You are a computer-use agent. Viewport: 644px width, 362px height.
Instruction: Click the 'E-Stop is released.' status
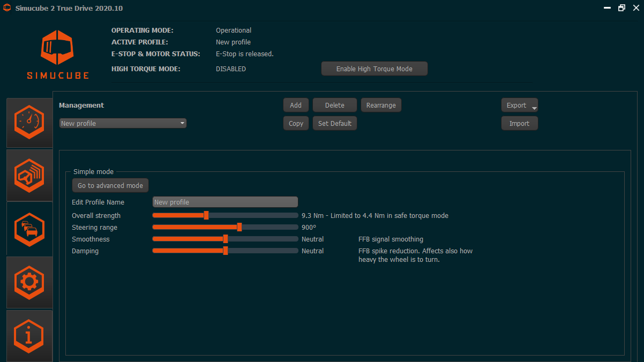(245, 54)
